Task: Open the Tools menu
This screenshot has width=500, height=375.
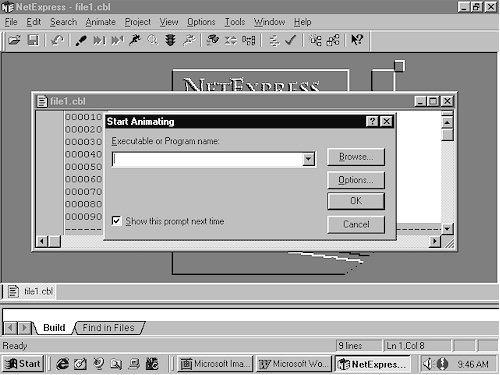Action: tap(235, 22)
